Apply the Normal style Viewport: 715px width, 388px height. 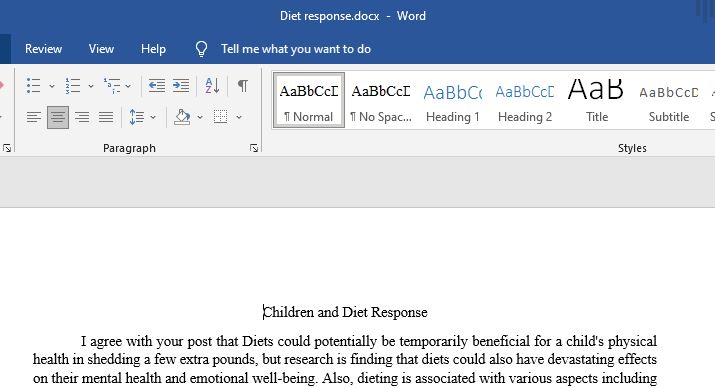[x=309, y=100]
